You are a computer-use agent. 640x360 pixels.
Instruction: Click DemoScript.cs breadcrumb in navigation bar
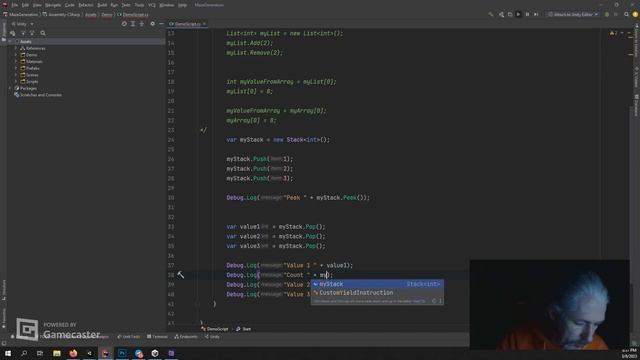tap(133, 14)
